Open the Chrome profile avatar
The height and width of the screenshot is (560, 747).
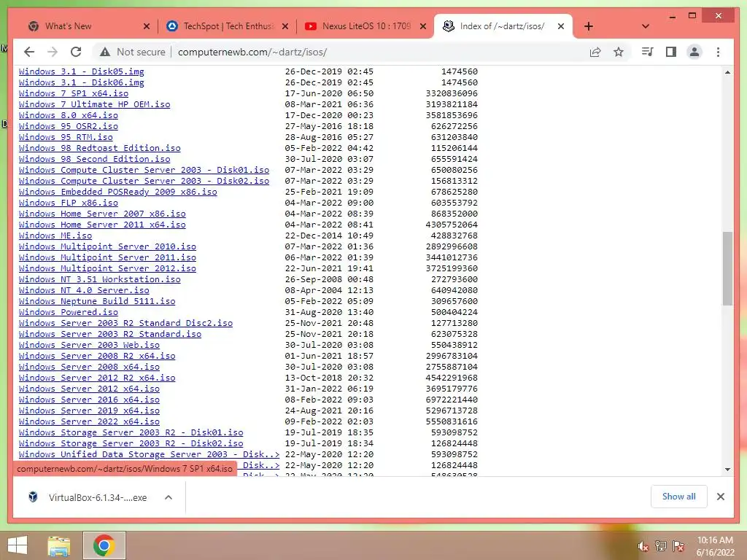click(x=694, y=52)
